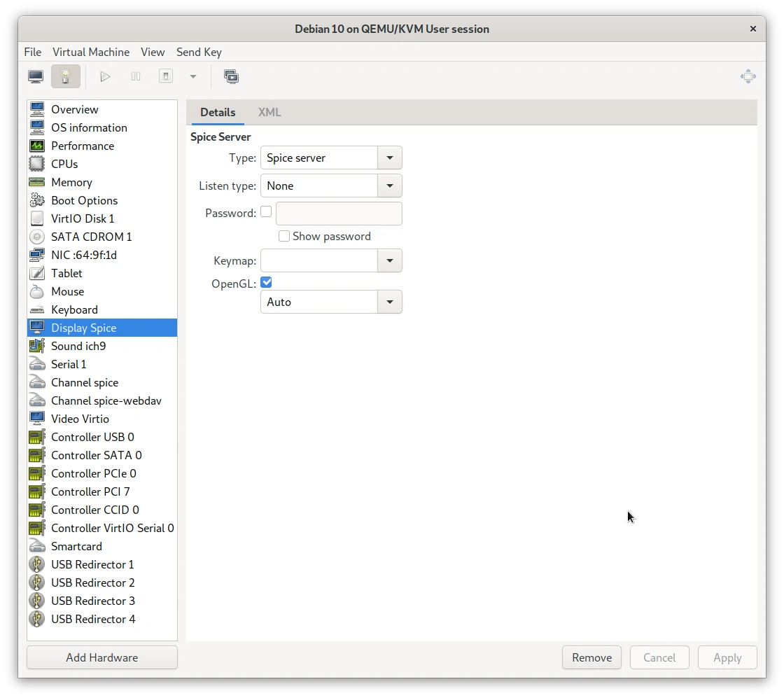Show the graphical console view icon

(36, 76)
